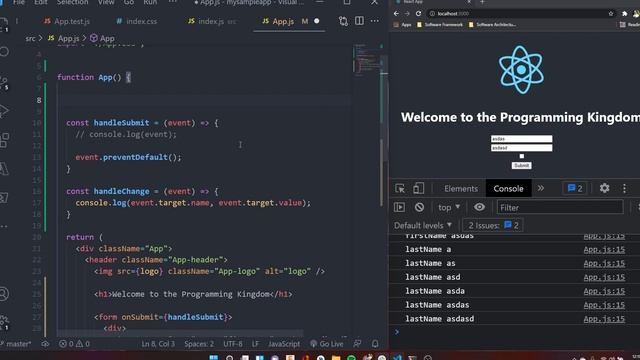The image size is (640, 360).
Task: Tick the checkbox in the React form
Action: coord(522,156)
